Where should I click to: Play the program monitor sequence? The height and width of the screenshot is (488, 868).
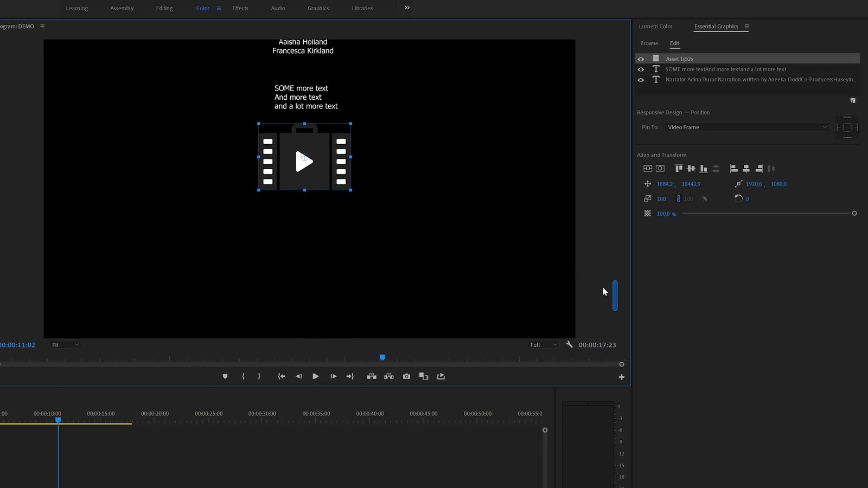315,376
